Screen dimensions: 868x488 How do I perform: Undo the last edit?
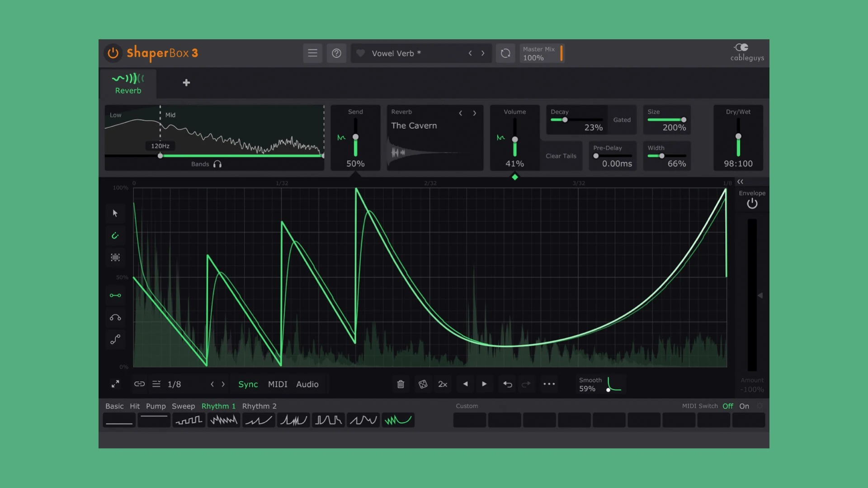tap(508, 384)
